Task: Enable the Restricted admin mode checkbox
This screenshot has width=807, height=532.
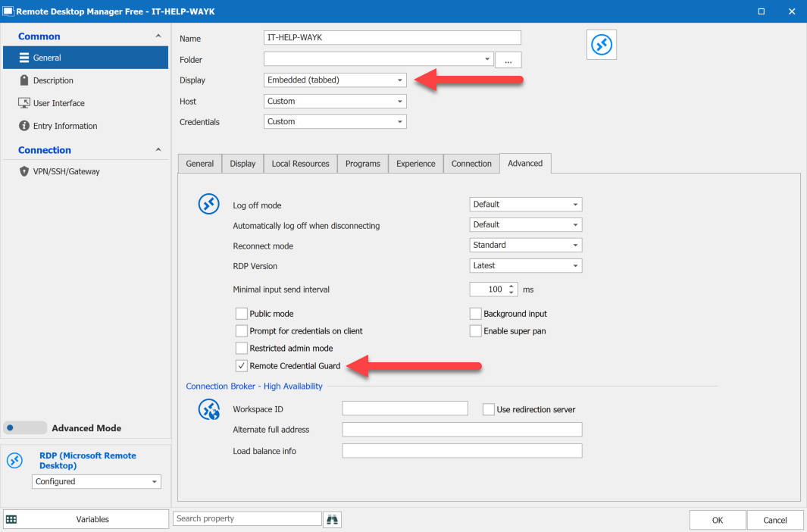Action: (242, 349)
